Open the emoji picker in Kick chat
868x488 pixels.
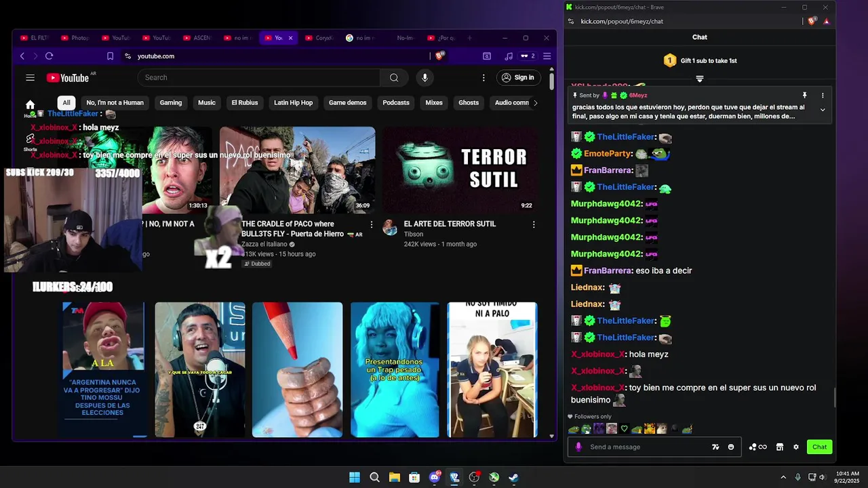pyautogui.click(x=731, y=447)
